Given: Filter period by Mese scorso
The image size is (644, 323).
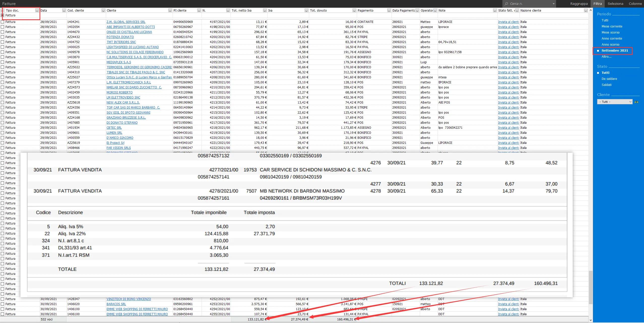Looking at the screenshot, I should tap(610, 33).
